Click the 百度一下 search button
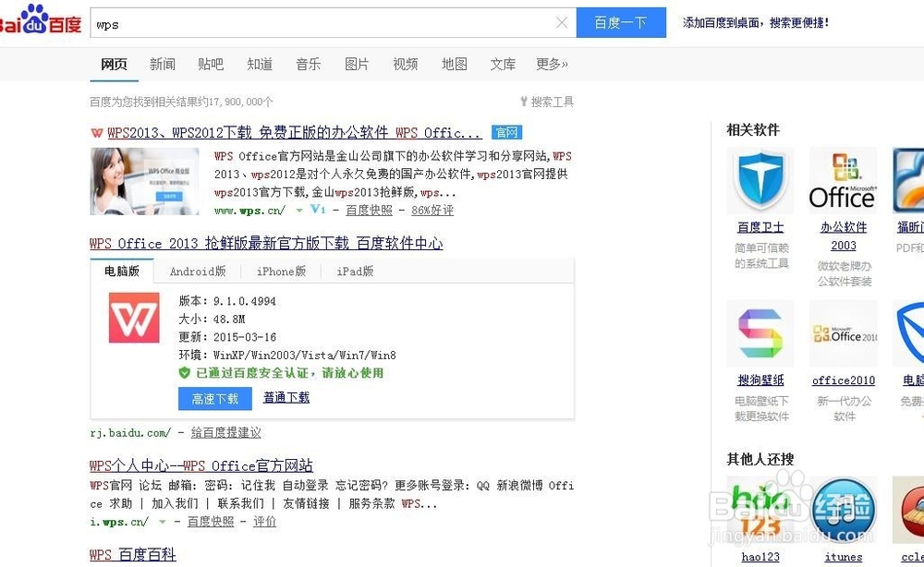The image size is (924, 567). click(621, 22)
